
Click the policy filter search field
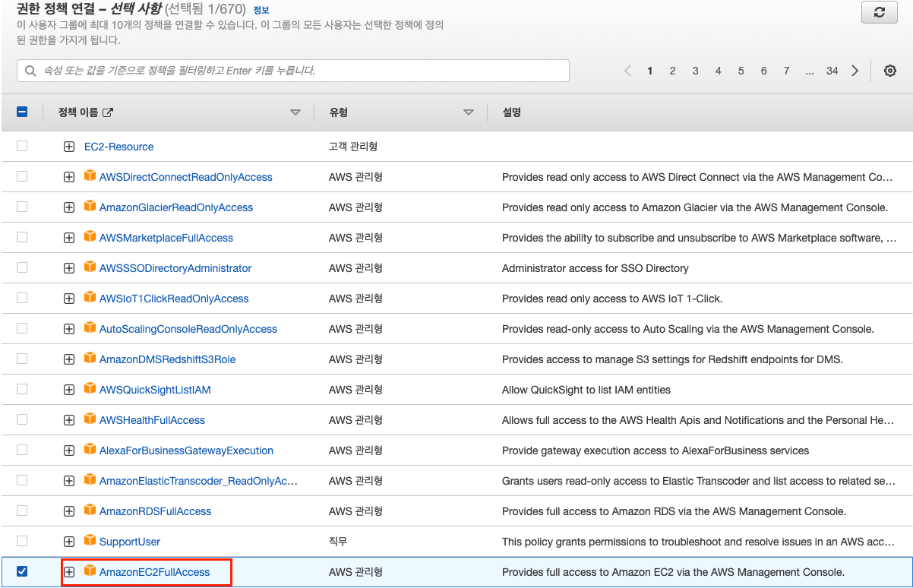pos(293,71)
